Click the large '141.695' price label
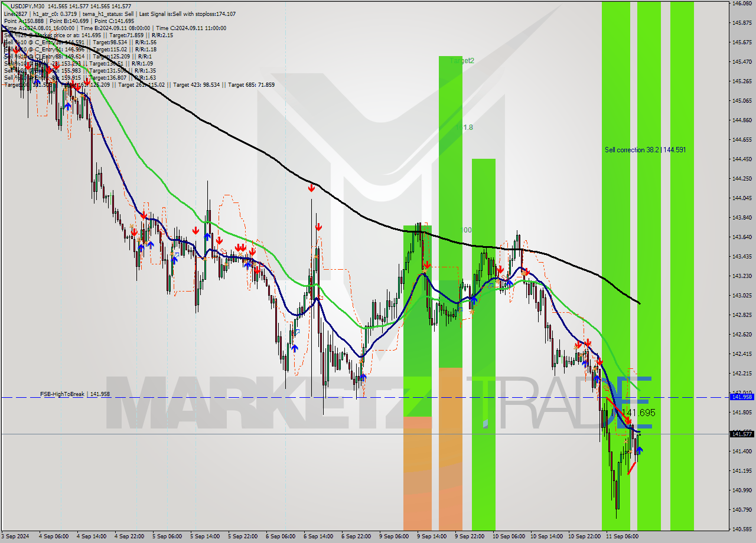The height and width of the screenshot is (543, 756). coord(638,413)
